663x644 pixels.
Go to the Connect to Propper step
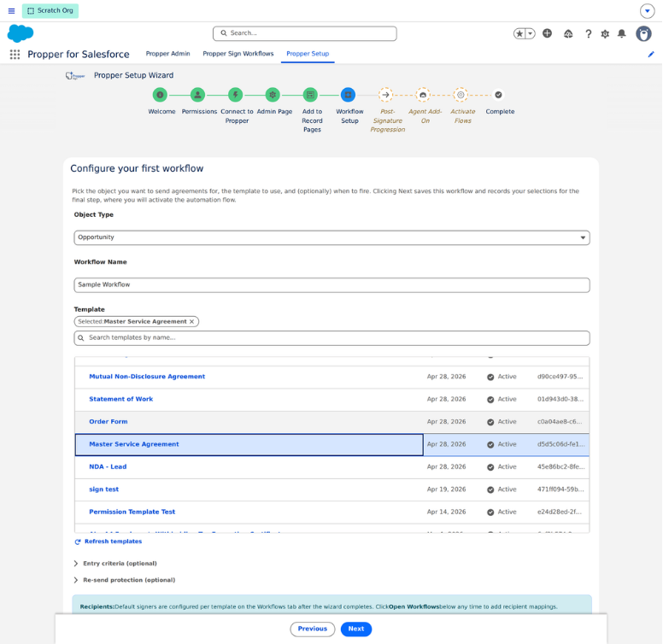point(235,95)
